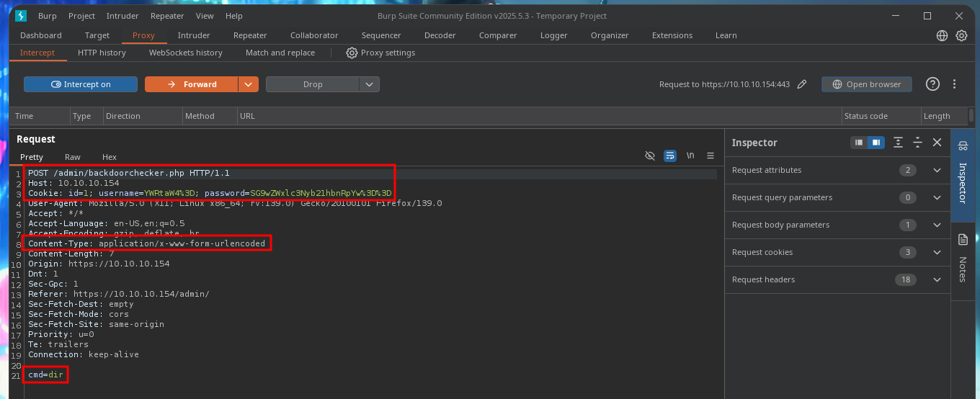Sort by the Length column header
This screenshot has height=399, width=980.
tap(944, 116)
